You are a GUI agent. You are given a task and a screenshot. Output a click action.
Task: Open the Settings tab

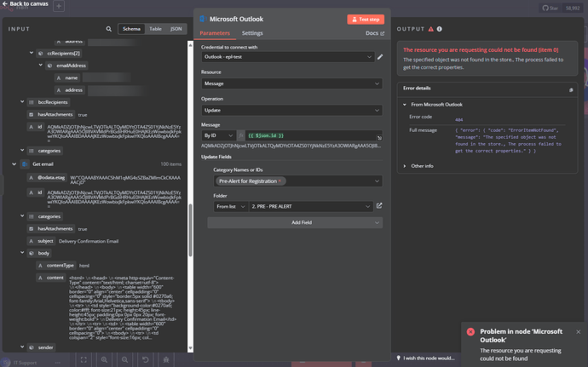point(252,33)
